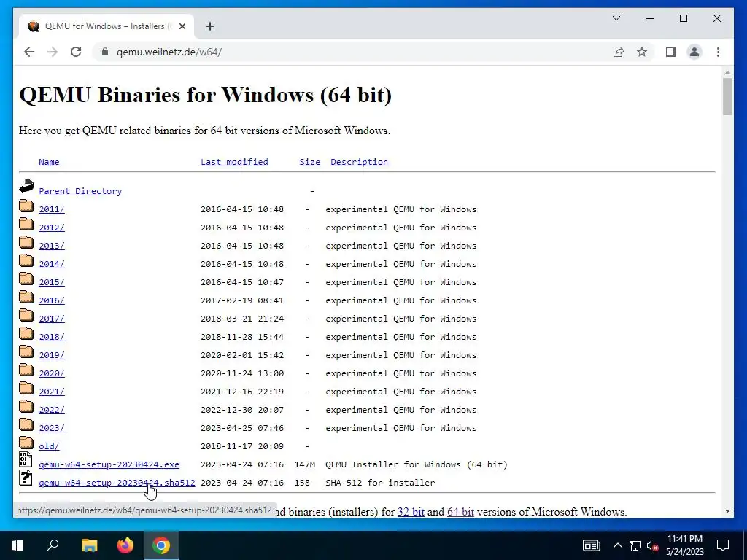Click the lock icon in the address bar
The width and height of the screenshot is (747, 560).
point(105,52)
